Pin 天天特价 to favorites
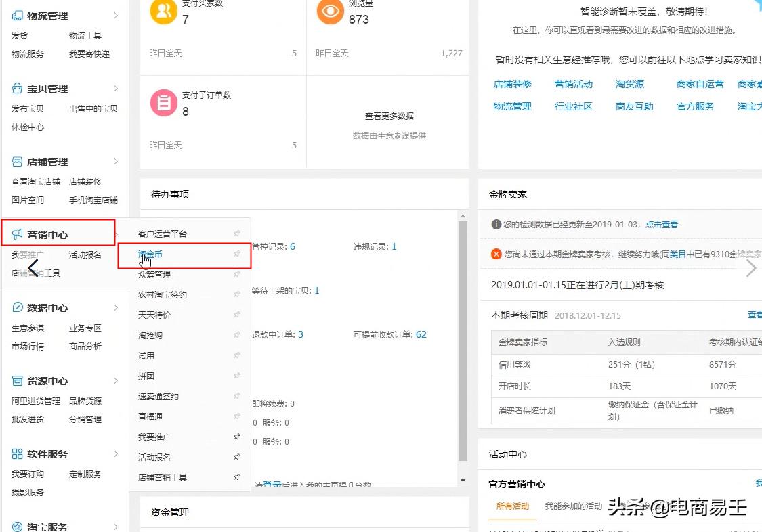The image size is (762, 532). 237,315
